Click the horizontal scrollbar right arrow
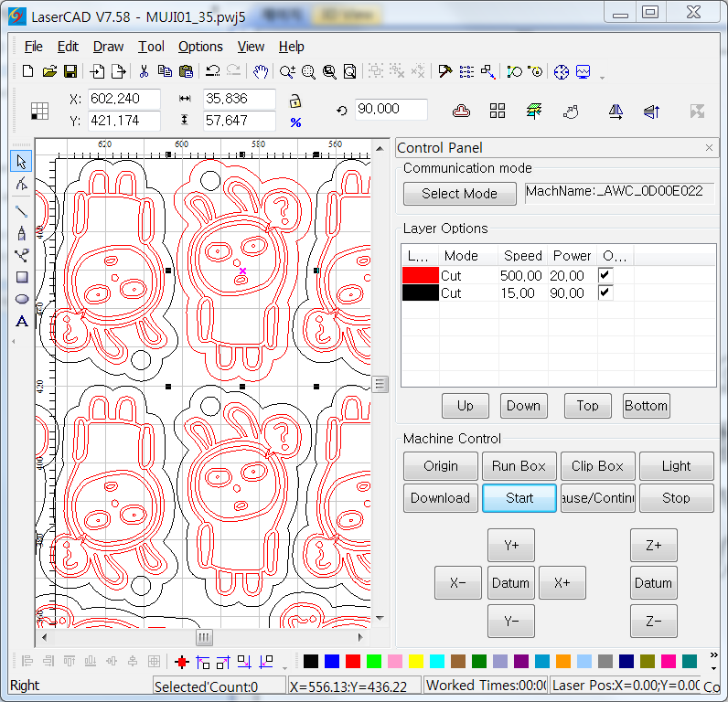The height and width of the screenshot is (702, 728). tap(360, 637)
